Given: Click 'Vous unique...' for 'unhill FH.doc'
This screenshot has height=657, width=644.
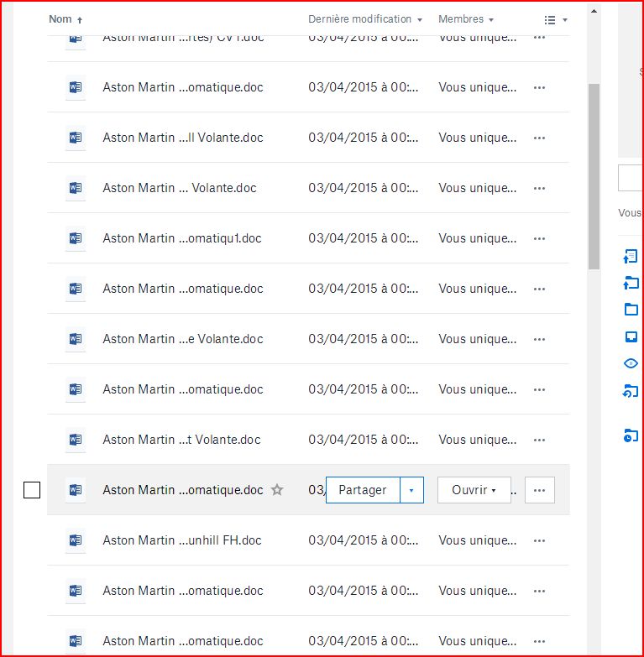Looking at the screenshot, I should coord(478,540).
